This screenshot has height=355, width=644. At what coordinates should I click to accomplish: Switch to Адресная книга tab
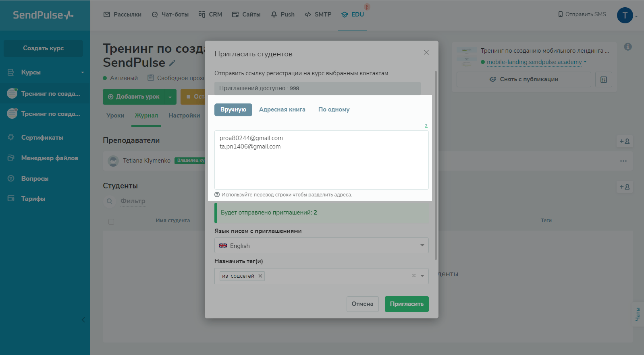[x=282, y=109]
